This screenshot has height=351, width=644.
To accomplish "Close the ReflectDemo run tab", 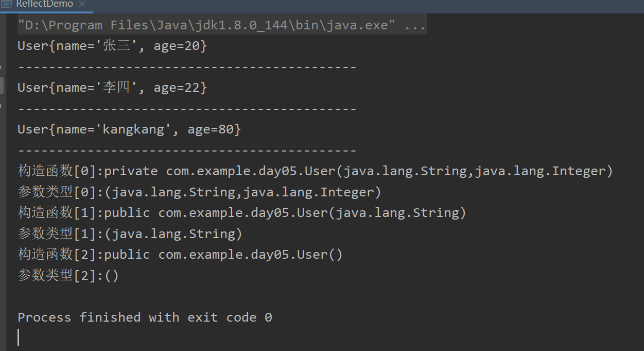I will click(82, 4).
